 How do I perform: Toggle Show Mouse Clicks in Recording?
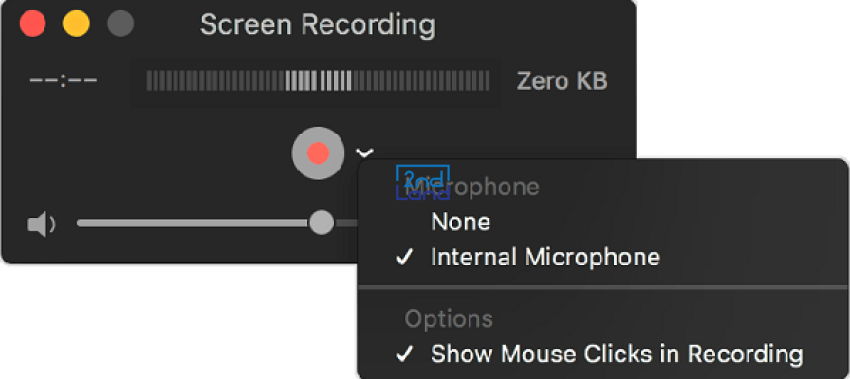[x=617, y=354]
